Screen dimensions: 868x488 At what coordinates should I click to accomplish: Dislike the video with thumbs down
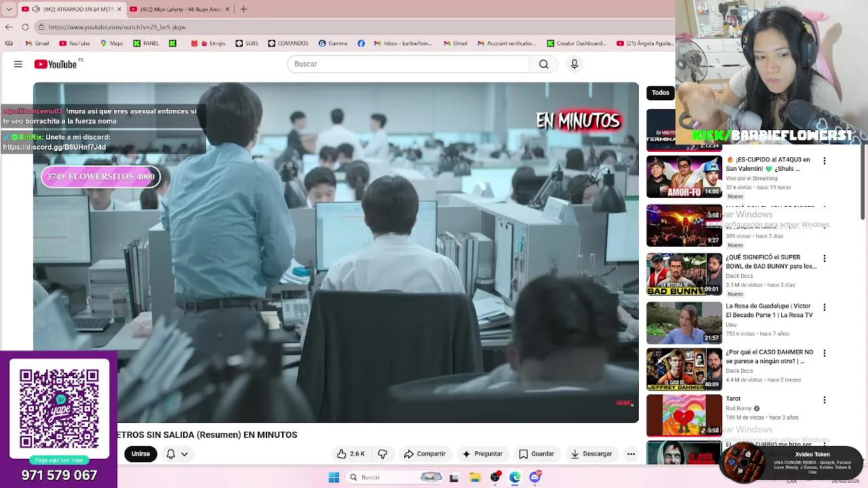382,453
